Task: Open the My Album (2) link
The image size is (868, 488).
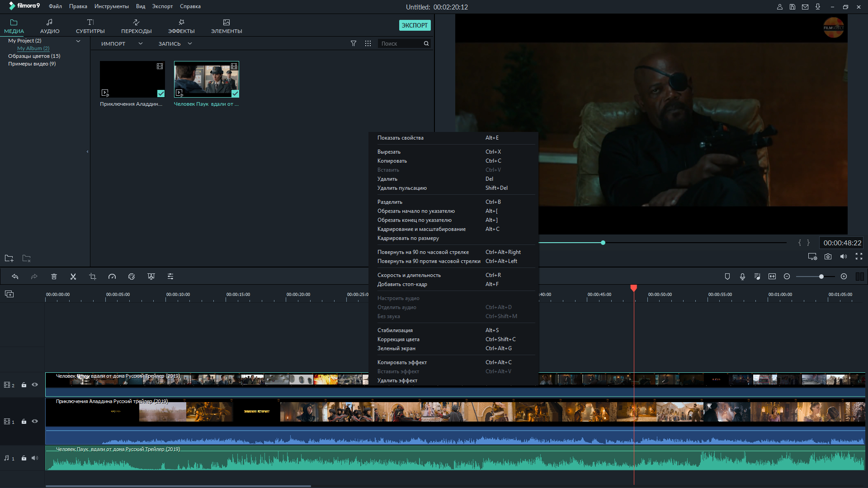Action: 33,48
